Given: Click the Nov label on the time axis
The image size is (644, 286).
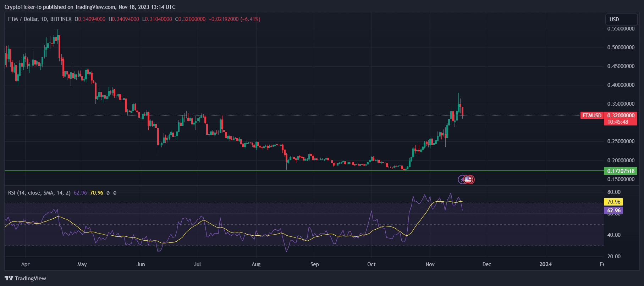Looking at the screenshot, I should (x=430, y=264).
